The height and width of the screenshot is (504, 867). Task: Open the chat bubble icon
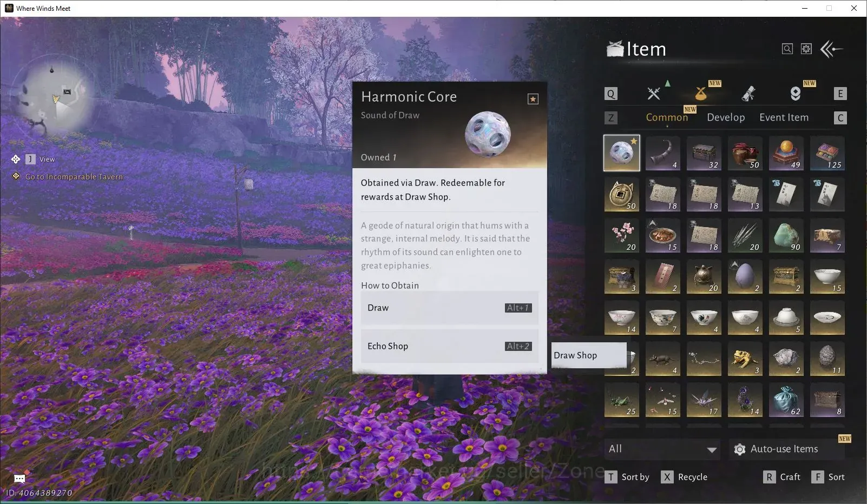click(x=19, y=479)
